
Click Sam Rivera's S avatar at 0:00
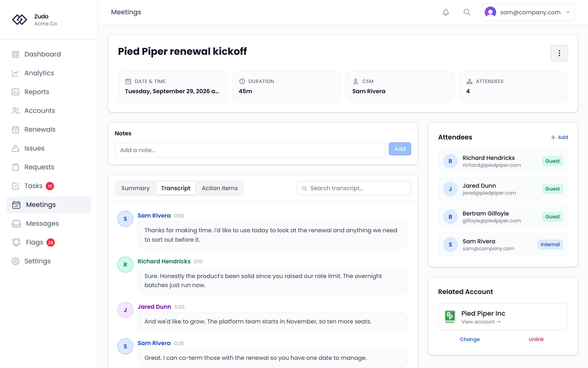(125, 219)
